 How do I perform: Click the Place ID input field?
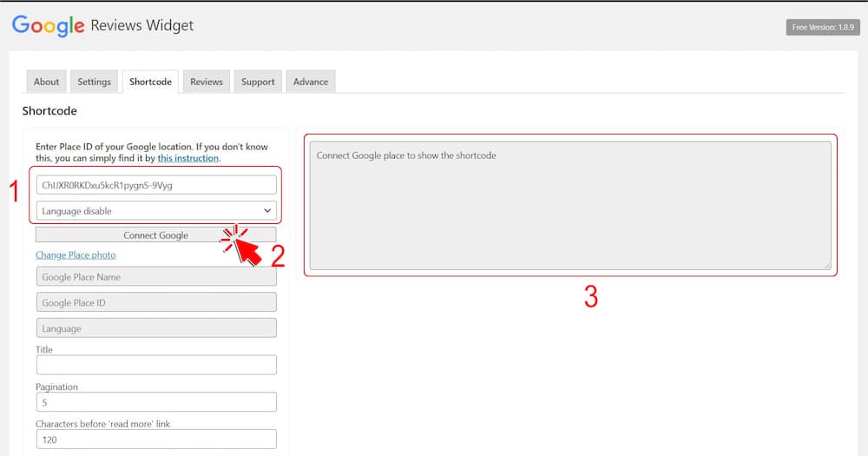click(156, 185)
